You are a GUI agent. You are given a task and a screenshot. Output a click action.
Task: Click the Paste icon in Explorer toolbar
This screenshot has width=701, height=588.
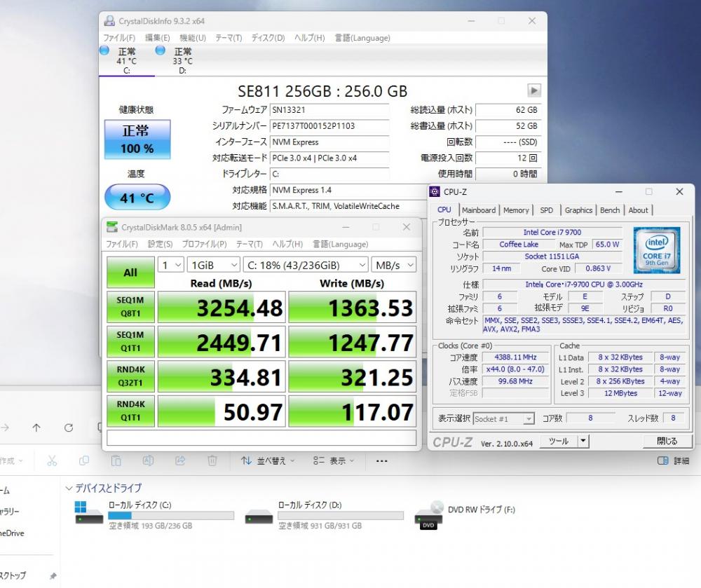116,460
